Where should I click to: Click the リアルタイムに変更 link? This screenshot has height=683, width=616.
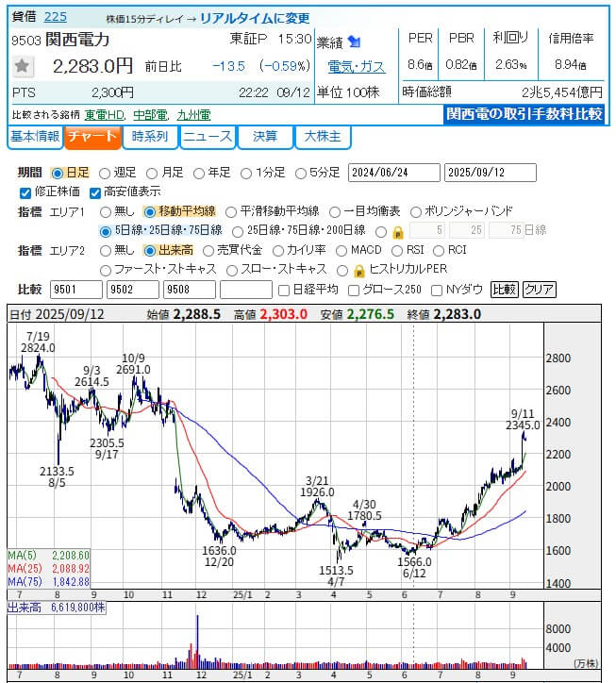(x=255, y=18)
